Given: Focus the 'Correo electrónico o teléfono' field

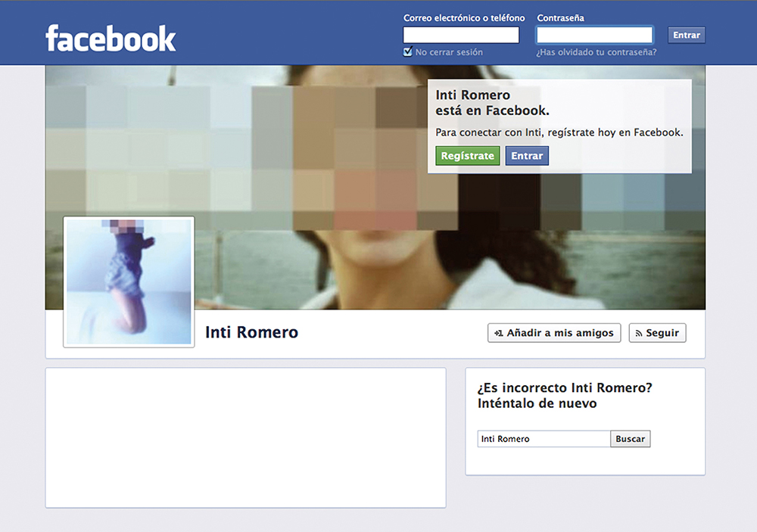Looking at the screenshot, I should pos(461,35).
